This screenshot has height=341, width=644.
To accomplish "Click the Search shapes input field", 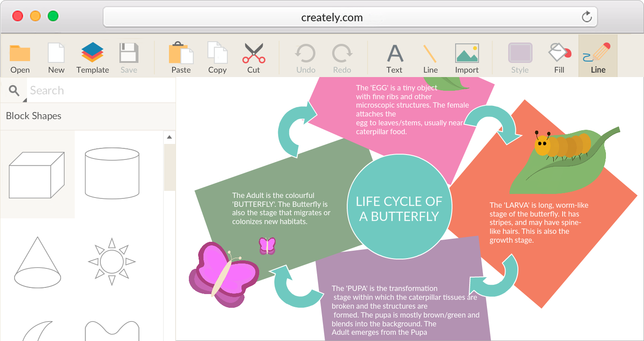I will click(101, 91).
